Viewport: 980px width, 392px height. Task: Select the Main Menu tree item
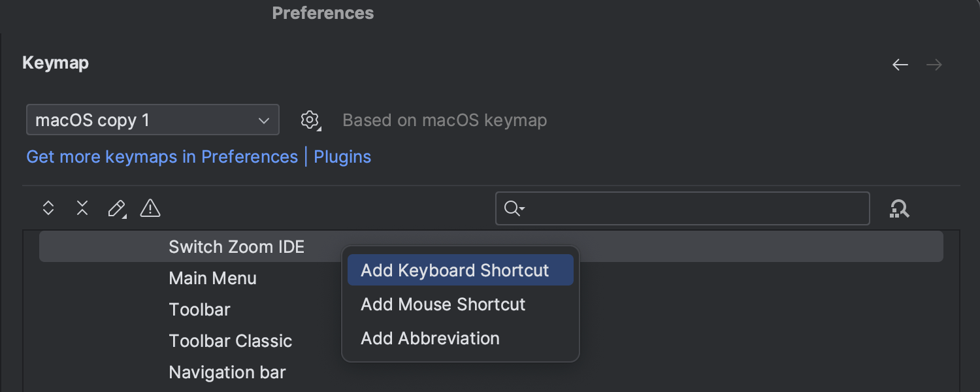pos(212,278)
